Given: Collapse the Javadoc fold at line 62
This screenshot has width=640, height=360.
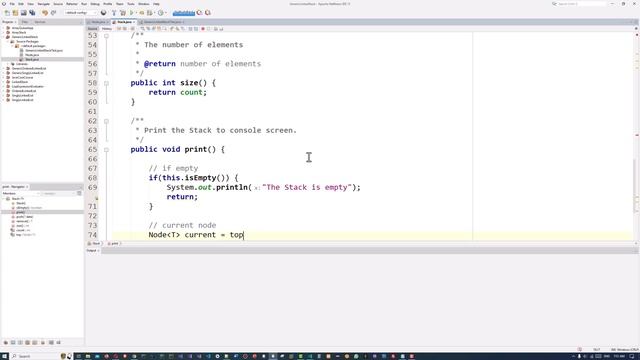Looking at the screenshot, I should pyautogui.click(x=107, y=121).
